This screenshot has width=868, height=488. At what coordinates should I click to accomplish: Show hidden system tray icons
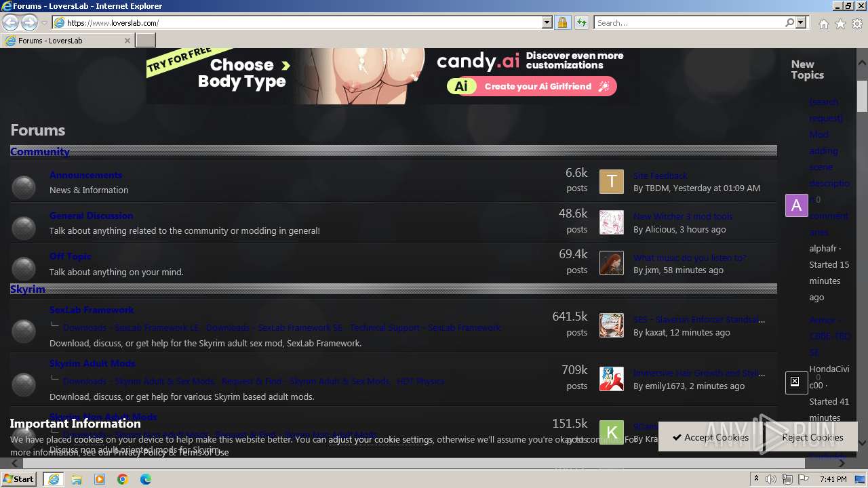pos(757,479)
